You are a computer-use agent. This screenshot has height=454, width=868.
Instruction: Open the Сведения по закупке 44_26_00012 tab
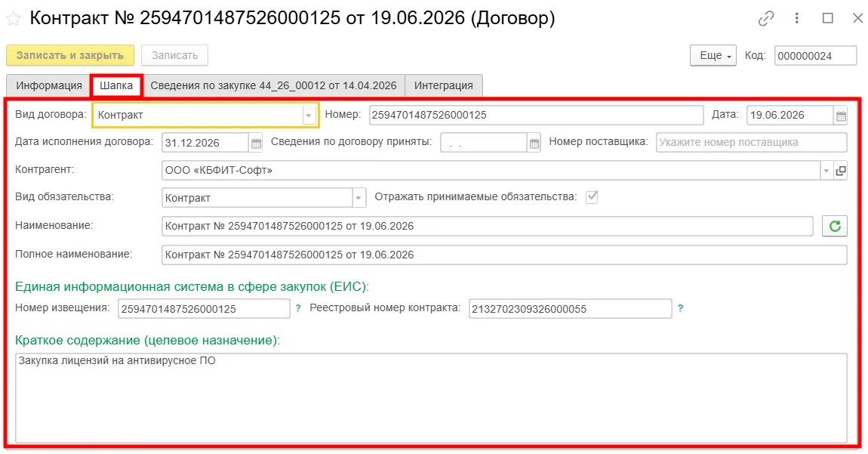coord(273,85)
